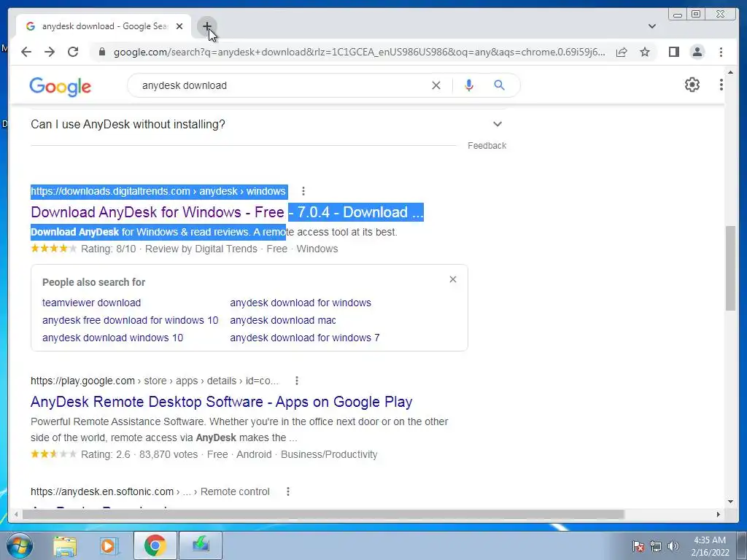This screenshot has width=747, height=560.
Task: Click the digitaltrends URL breadcrumb
Action: (158, 192)
